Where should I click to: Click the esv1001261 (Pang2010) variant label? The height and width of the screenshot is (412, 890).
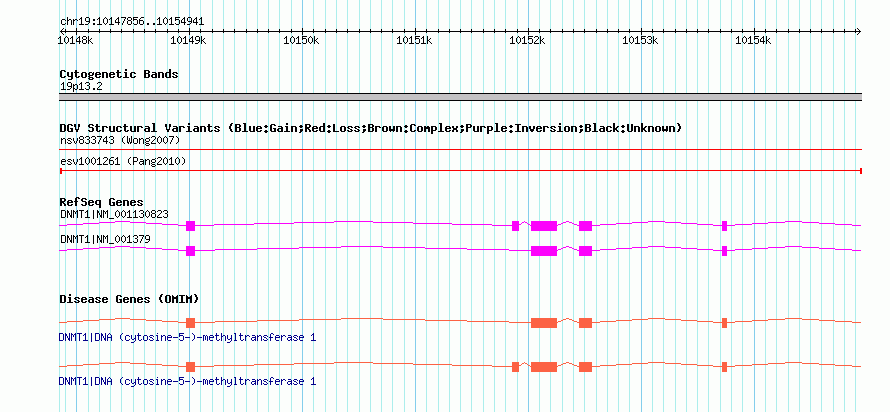click(x=123, y=162)
